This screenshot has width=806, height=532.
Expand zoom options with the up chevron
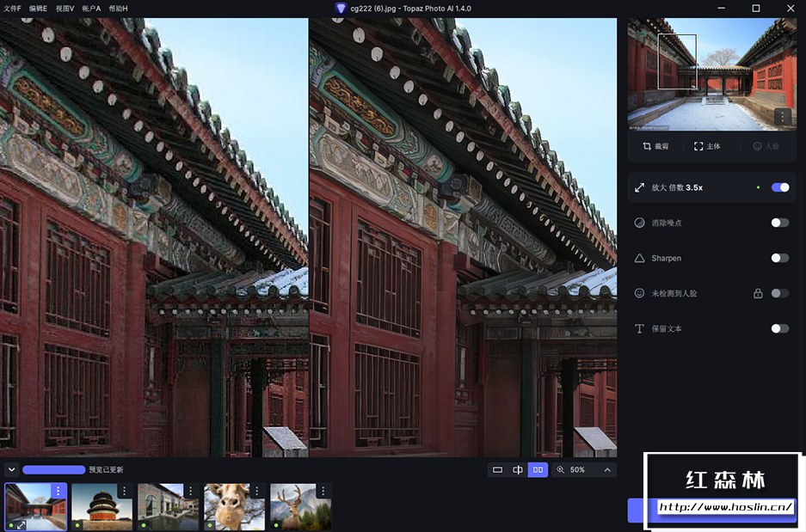pyautogui.click(x=607, y=470)
